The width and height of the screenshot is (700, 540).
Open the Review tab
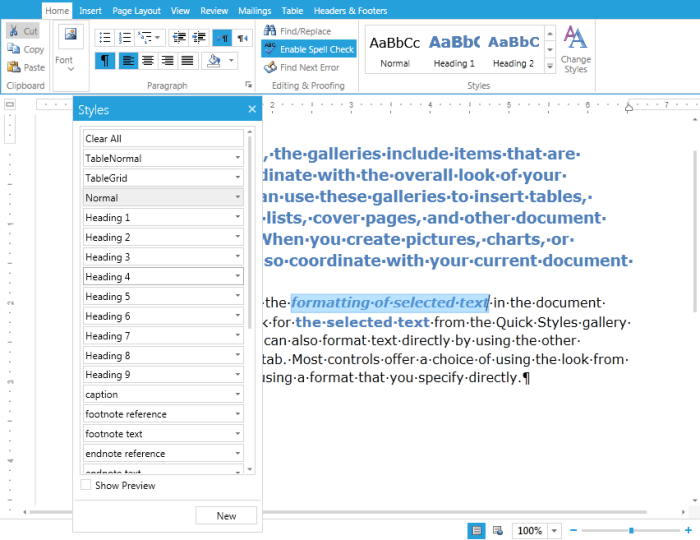(x=214, y=11)
